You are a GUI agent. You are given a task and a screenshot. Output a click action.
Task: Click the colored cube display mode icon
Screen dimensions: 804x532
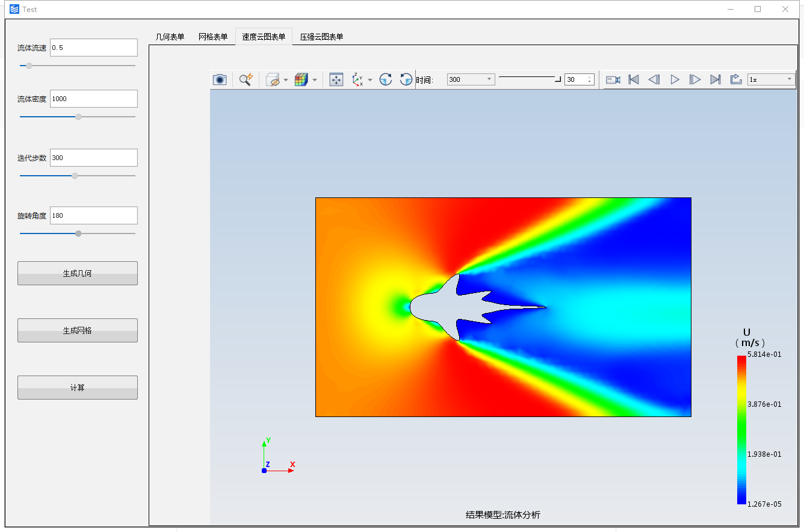[x=301, y=79]
